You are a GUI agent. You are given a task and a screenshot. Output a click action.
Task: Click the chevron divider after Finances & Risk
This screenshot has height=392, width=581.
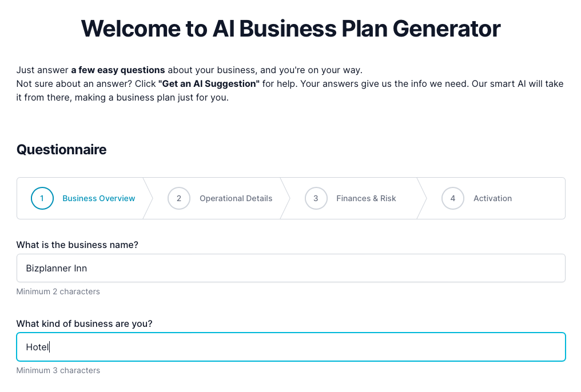click(422, 198)
